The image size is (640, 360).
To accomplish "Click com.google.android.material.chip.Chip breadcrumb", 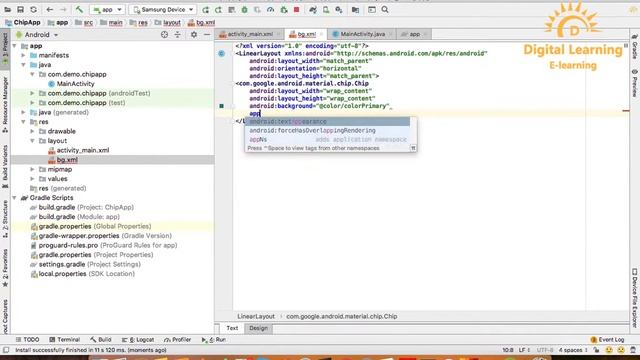I will click(x=342, y=316).
